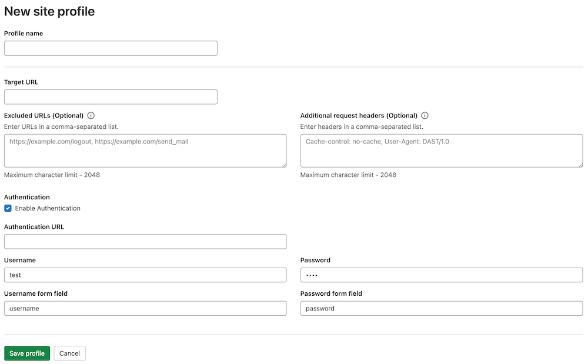Screen dimensions: 588x364
Task: Click the Target URL field
Action: pyautogui.click(x=111, y=96)
